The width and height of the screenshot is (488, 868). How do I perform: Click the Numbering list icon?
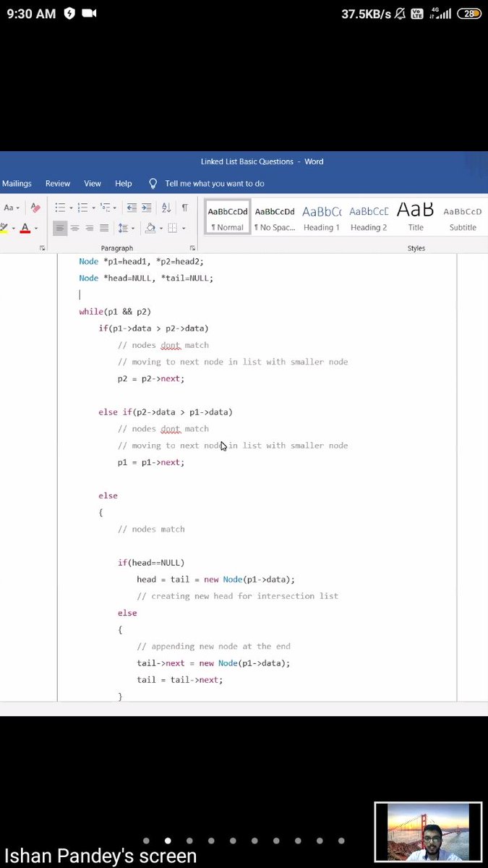(x=82, y=208)
